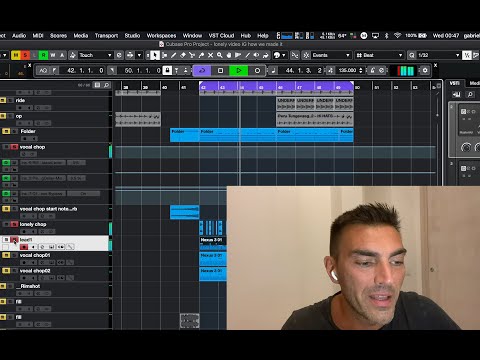Stop playback with the Stop button
Screen dimensions: 480x360
[220, 71]
